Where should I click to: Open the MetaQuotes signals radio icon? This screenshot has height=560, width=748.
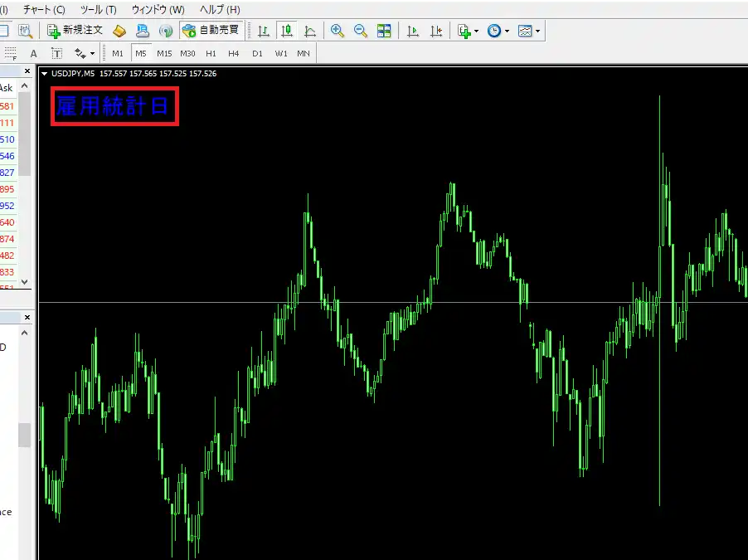(x=166, y=31)
